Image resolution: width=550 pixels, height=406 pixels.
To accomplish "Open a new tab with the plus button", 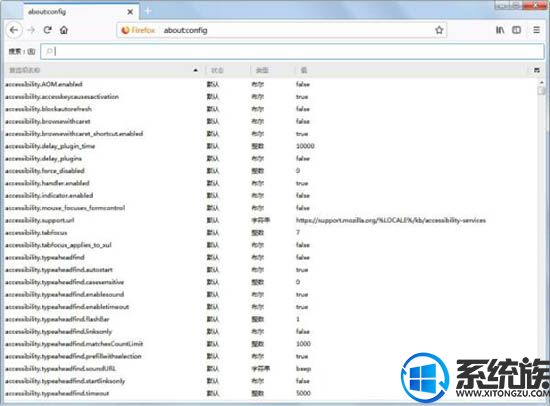I will (148, 11).
